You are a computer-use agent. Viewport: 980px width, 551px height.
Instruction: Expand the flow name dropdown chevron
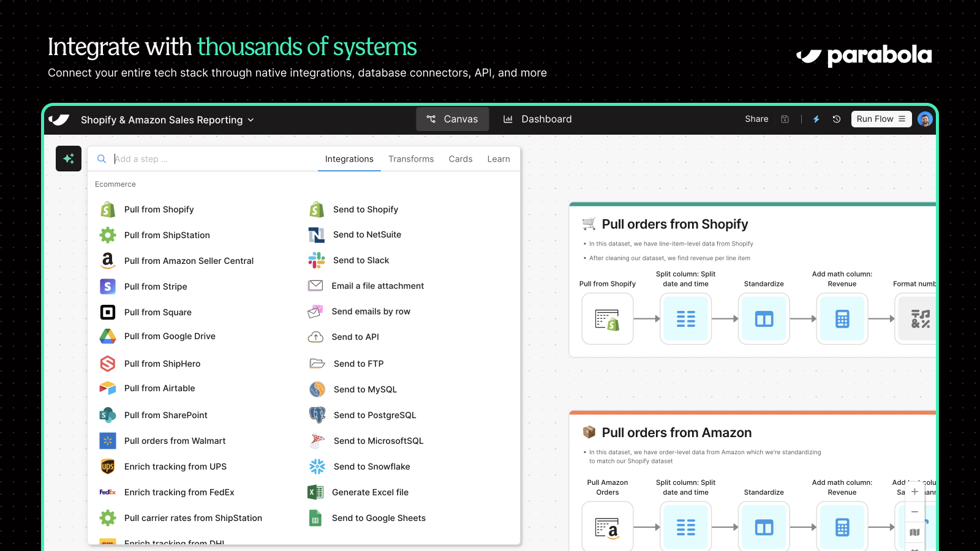click(x=251, y=120)
